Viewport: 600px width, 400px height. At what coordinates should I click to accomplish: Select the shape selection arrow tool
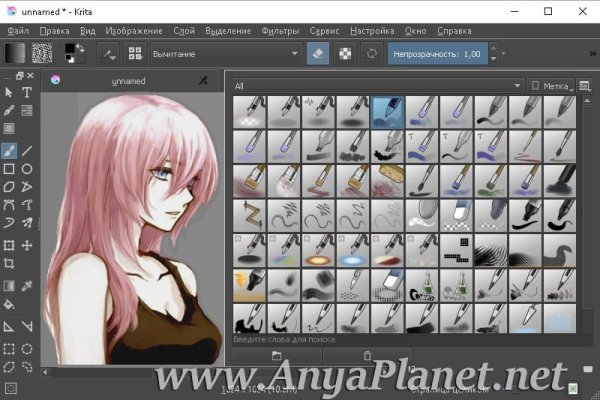(x=8, y=93)
